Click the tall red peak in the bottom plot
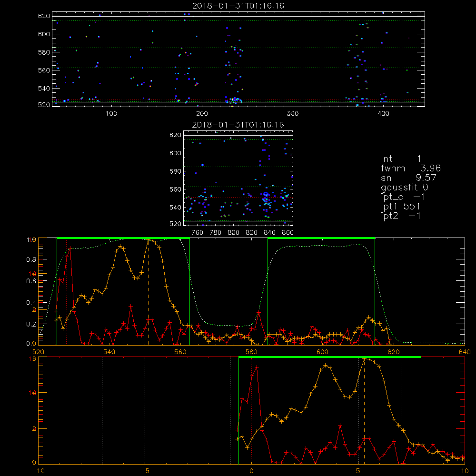476x476 pixels. [x=257, y=367]
